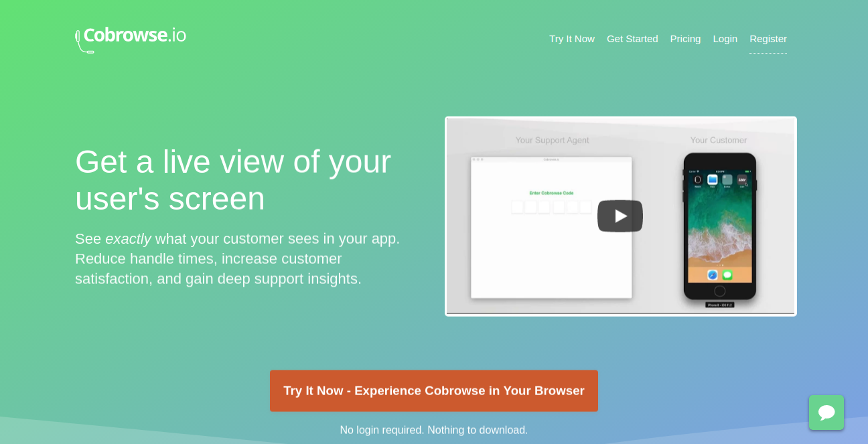This screenshot has height=444, width=868.
Task: Click the 'Get a live view' headline
Action: 233,180
